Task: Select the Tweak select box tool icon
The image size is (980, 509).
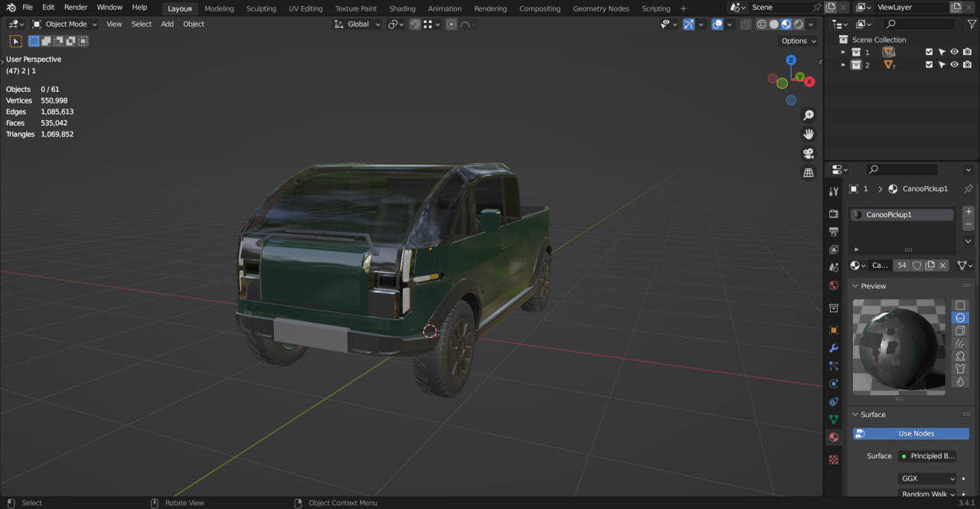Action: [15, 41]
